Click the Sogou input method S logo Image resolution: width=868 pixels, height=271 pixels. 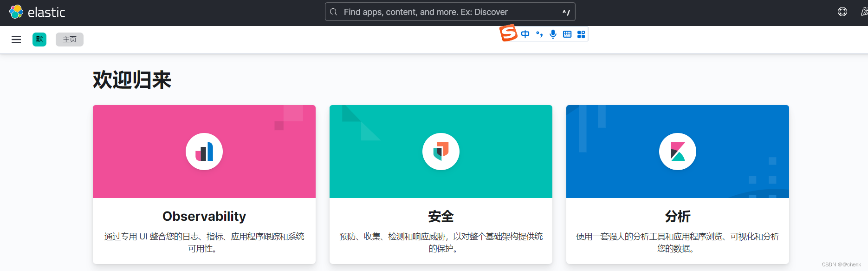pyautogui.click(x=508, y=33)
